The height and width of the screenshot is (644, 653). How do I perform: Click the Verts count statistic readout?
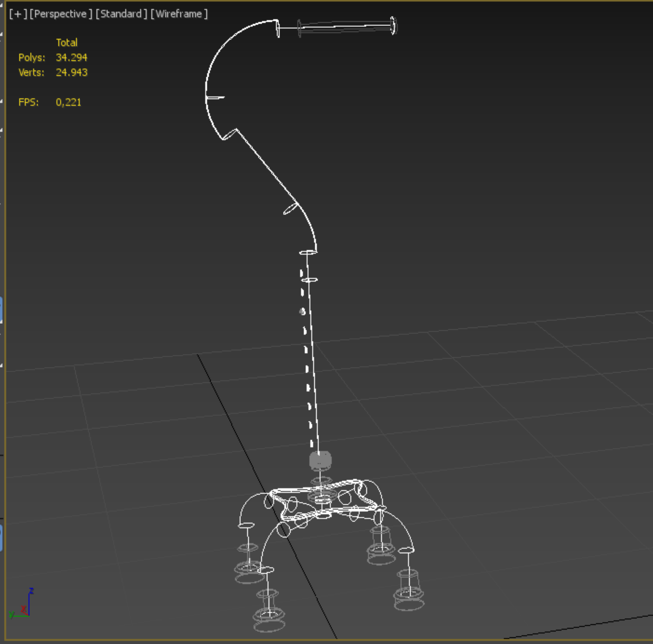coord(71,72)
